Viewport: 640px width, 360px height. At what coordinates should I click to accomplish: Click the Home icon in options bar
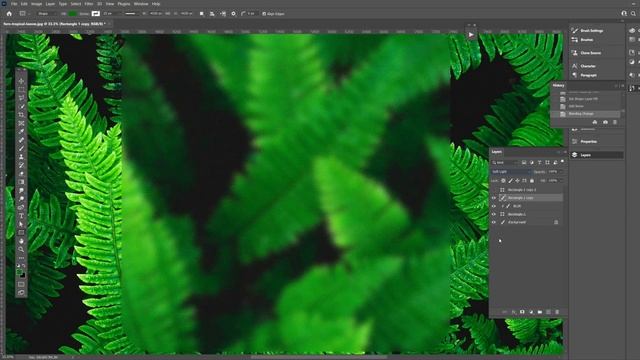9,13
